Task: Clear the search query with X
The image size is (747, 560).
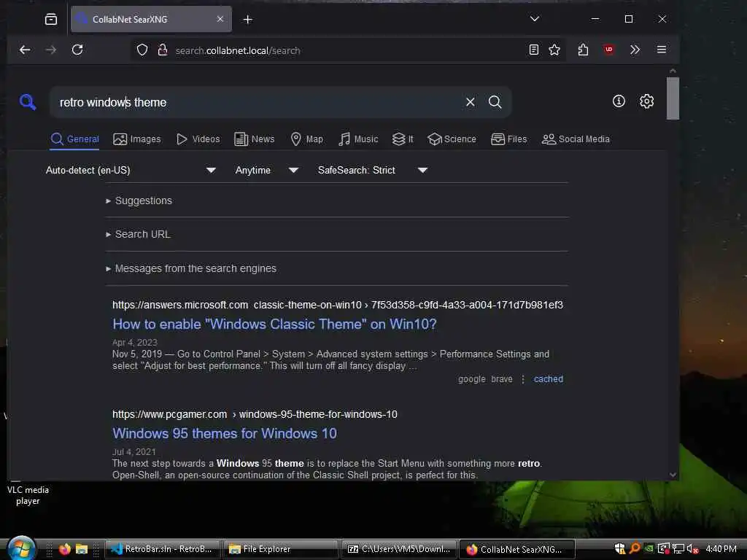Action: click(x=471, y=102)
